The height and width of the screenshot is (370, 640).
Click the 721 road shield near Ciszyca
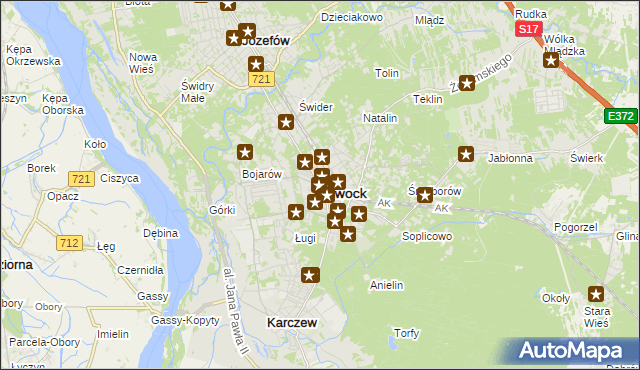point(81,179)
